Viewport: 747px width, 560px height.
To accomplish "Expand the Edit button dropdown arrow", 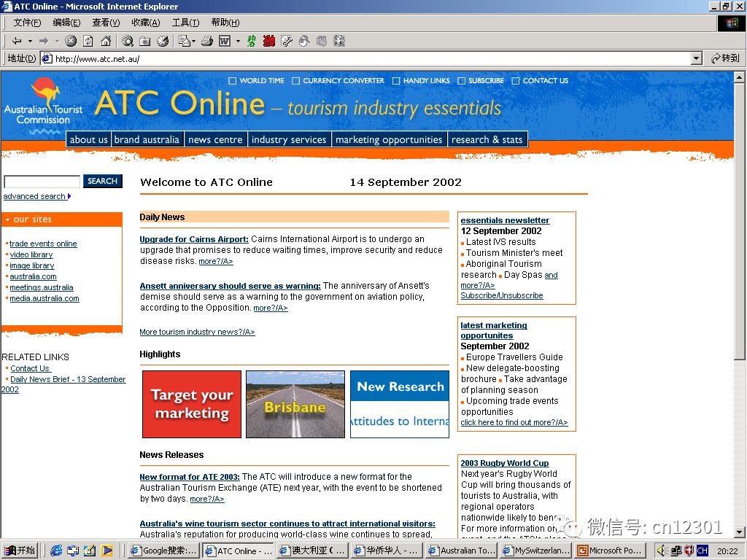I will tap(238, 42).
